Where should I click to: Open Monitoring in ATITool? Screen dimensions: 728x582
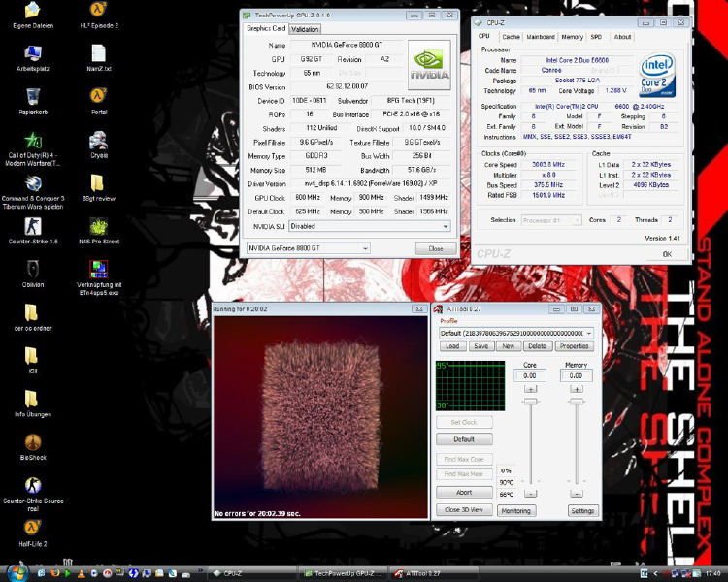click(x=515, y=510)
